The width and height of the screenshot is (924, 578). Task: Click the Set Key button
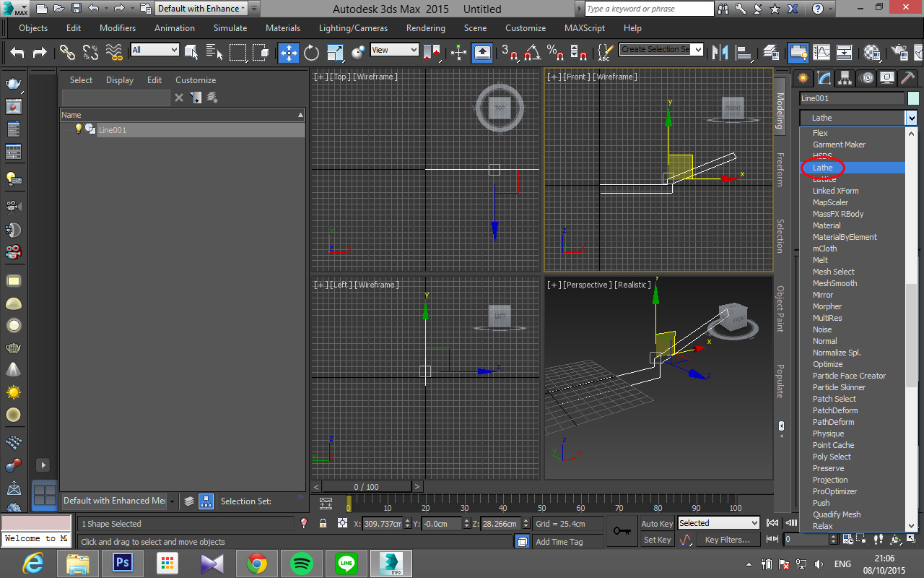click(x=656, y=540)
